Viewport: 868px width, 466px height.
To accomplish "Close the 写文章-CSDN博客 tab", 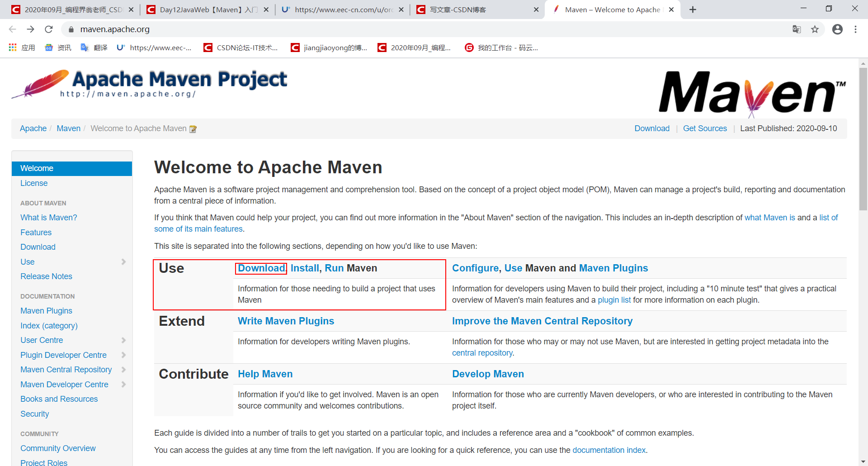I will 536,10.
